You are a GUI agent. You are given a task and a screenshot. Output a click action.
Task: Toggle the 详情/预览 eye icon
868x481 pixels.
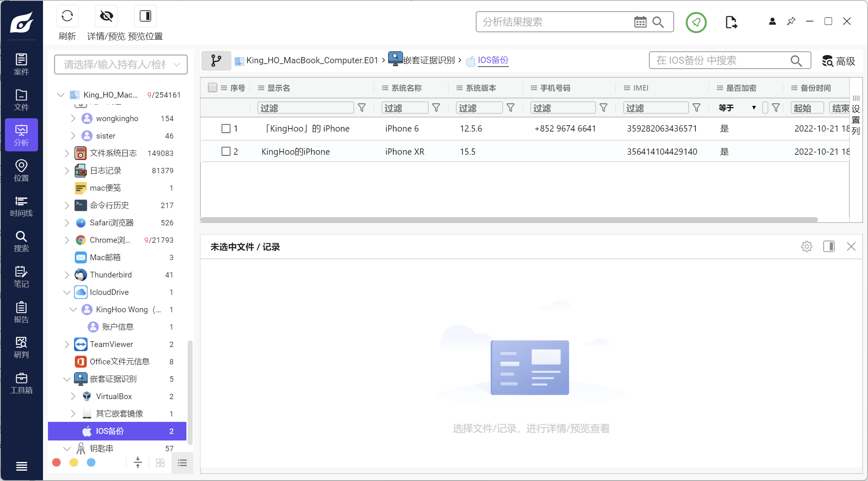pyautogui.click(x=106, y=16)
